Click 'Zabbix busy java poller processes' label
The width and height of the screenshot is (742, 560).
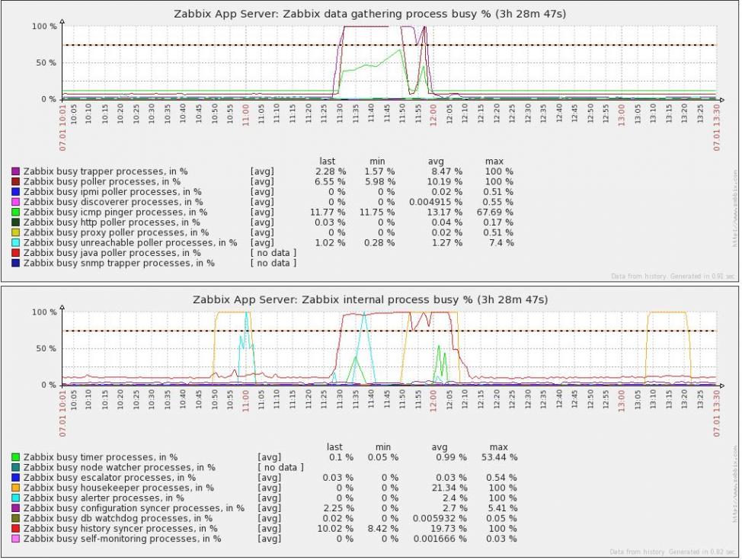click(x=112, y=253)
